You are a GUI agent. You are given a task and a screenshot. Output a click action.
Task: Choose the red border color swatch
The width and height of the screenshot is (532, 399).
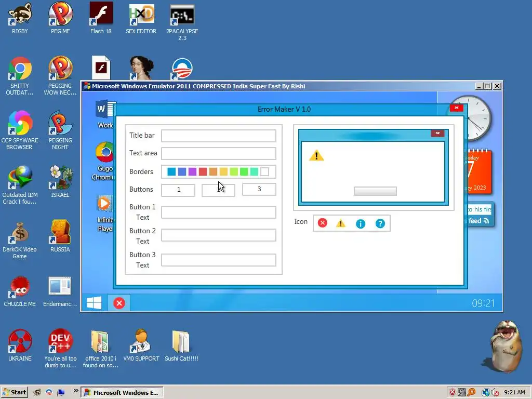tap(203, 171)
